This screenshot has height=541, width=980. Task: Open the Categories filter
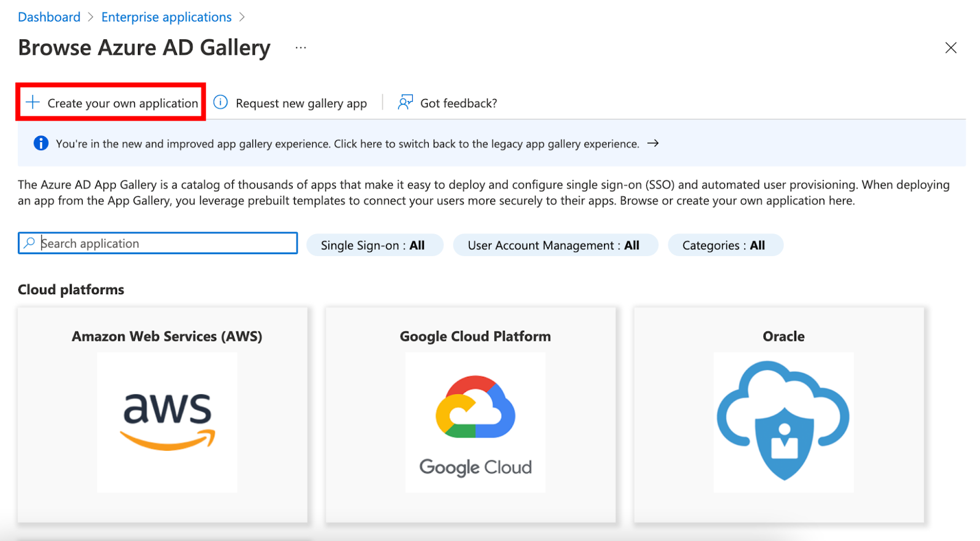click(x=725, y=245)
